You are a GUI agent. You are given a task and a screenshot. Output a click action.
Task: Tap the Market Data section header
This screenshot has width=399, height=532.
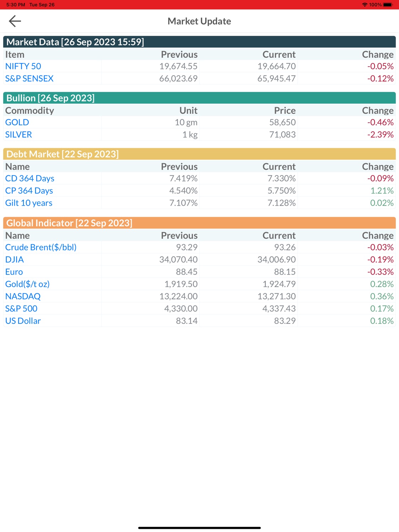(199, 42)
